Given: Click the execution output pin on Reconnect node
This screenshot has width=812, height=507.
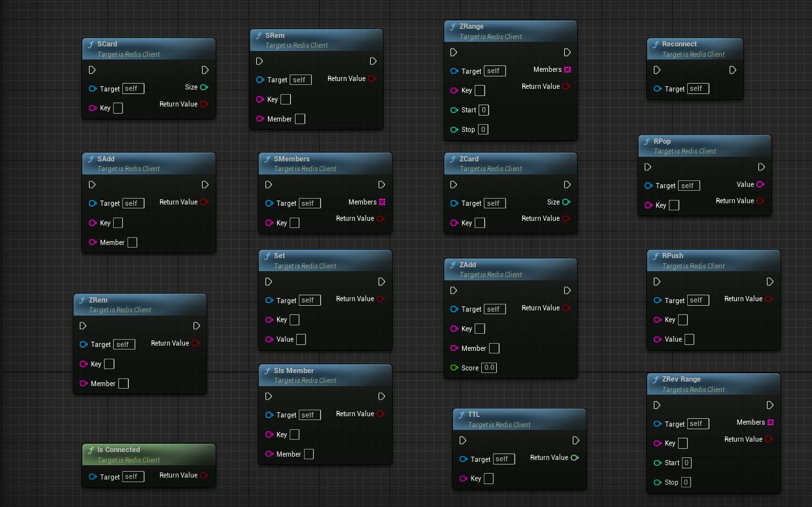Looking at the screenshot, I should (x=733, y=70).
